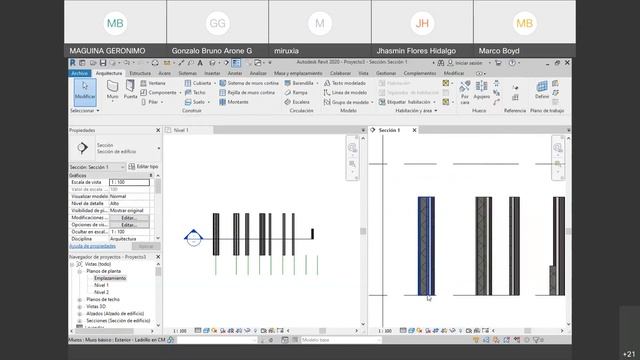Select the Suelo floor tool
640x360 pixels.
(x=195, y=102)
